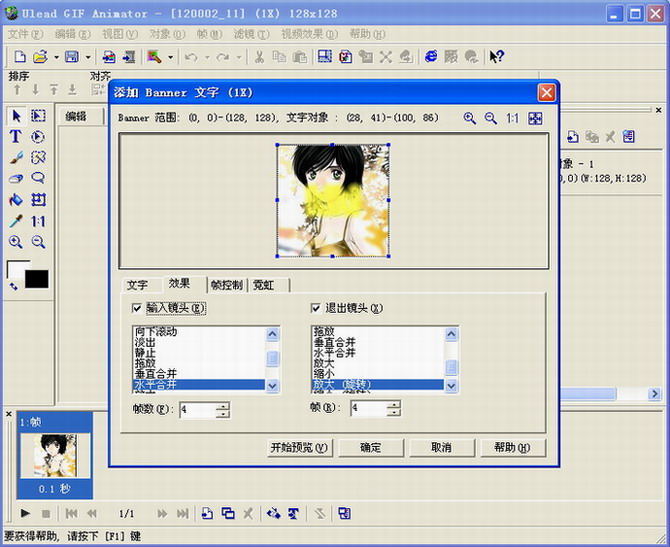
Task: Click the Play animation button
Action: [x=25, y=513]
